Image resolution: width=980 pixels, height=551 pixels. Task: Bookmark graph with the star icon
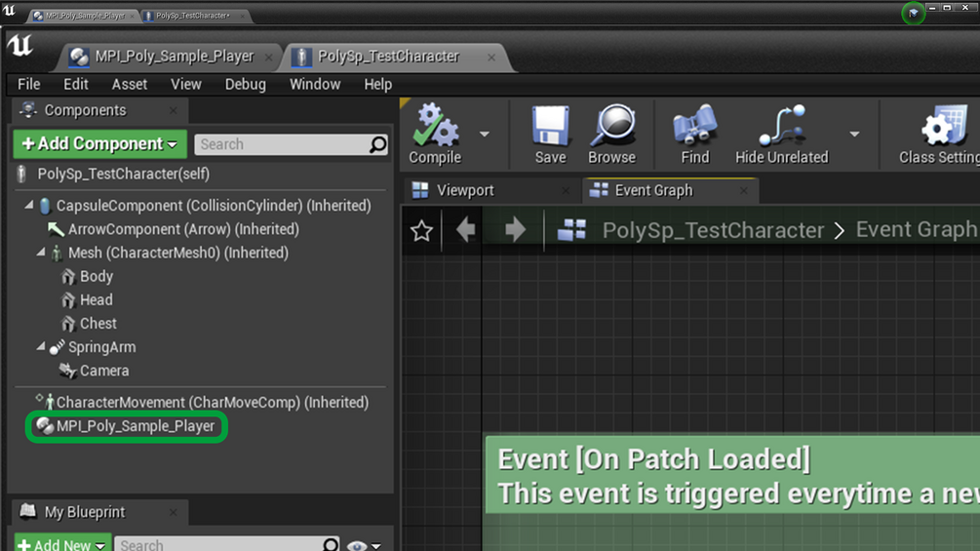[x=421, y=230]
